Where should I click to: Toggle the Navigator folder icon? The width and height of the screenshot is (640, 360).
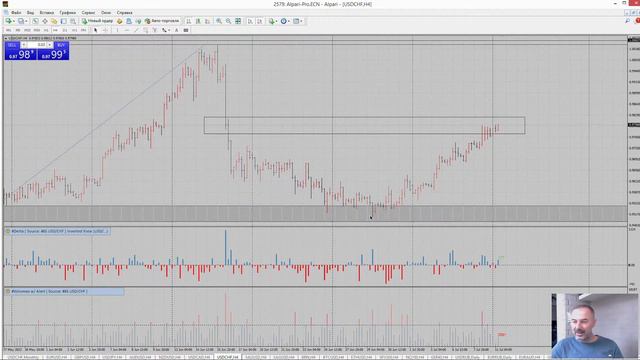[x=54, y=21]
